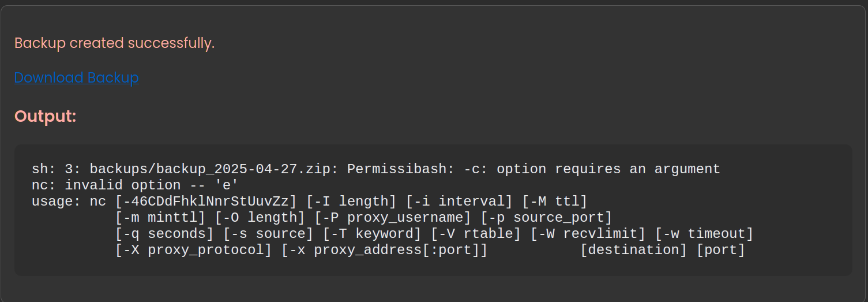The image size is (868, 302).
Task: Click the 'Backup created successfully.' message
Action: coord(114,43)
